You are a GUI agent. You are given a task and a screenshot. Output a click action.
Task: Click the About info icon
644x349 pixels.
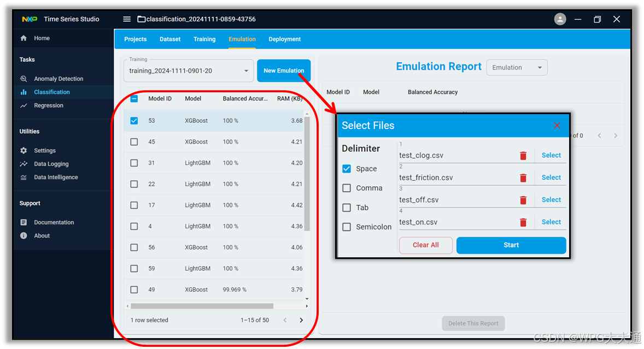click(x=24, y=236)
